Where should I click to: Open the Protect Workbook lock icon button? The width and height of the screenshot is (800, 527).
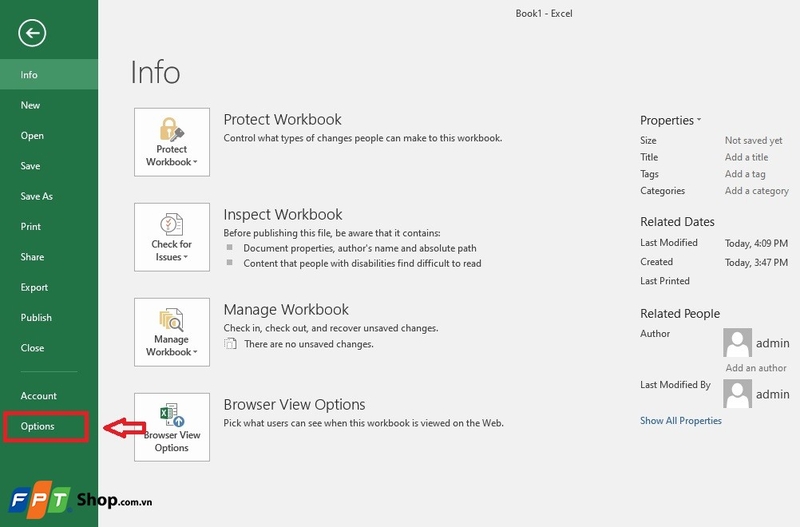pyautogui.click(x=172, y=142)
